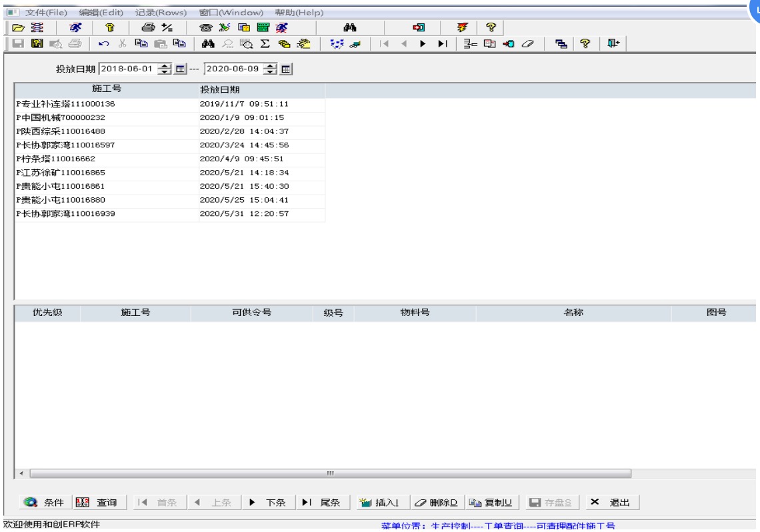
Task: Click the 2018-06-01 start date field
Action: point(129,69)
